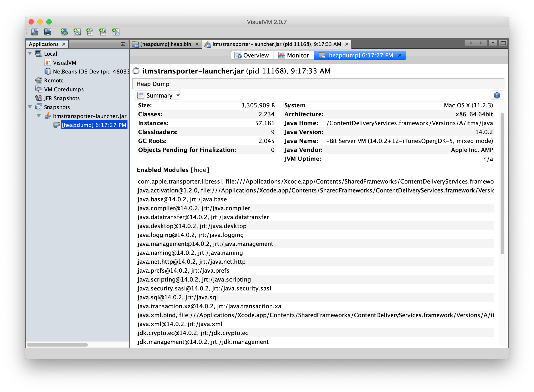The image size is (534, 392).
Task: Open the Overview tab
Action: click(252, 55)
